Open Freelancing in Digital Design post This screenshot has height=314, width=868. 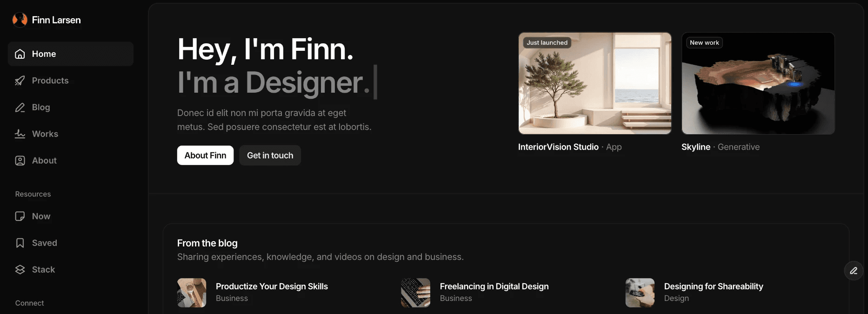[494, 286]
